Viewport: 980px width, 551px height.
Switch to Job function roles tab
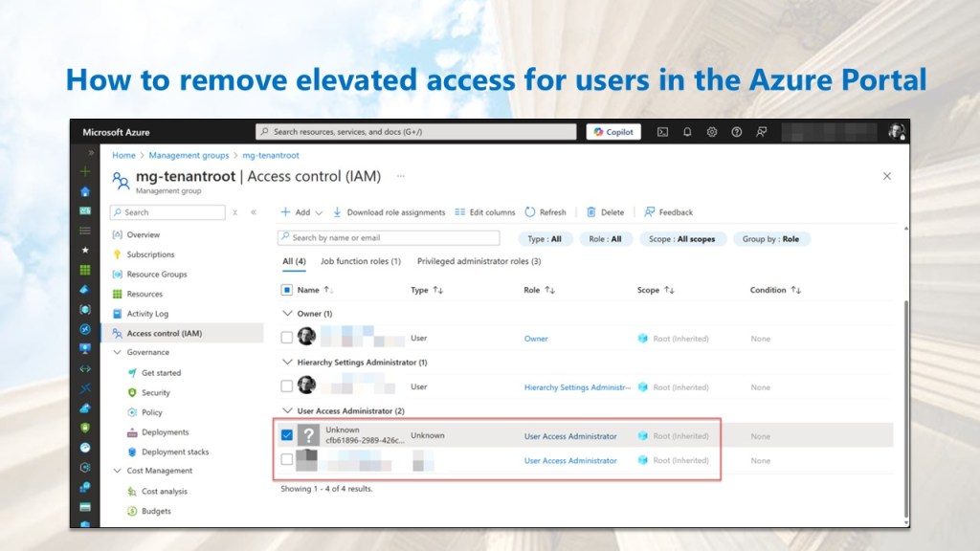[x=360, y=261]
